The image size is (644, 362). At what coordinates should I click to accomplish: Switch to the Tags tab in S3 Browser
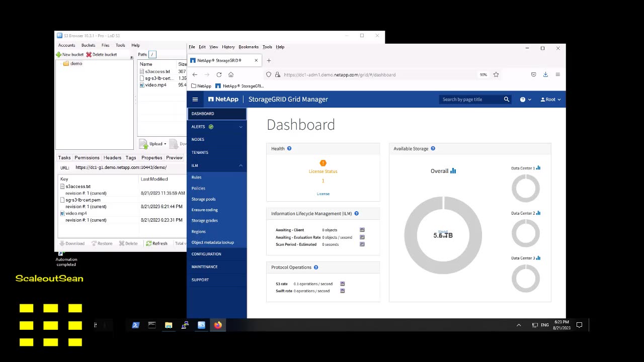pyautogui.click(x=131, y=158)
